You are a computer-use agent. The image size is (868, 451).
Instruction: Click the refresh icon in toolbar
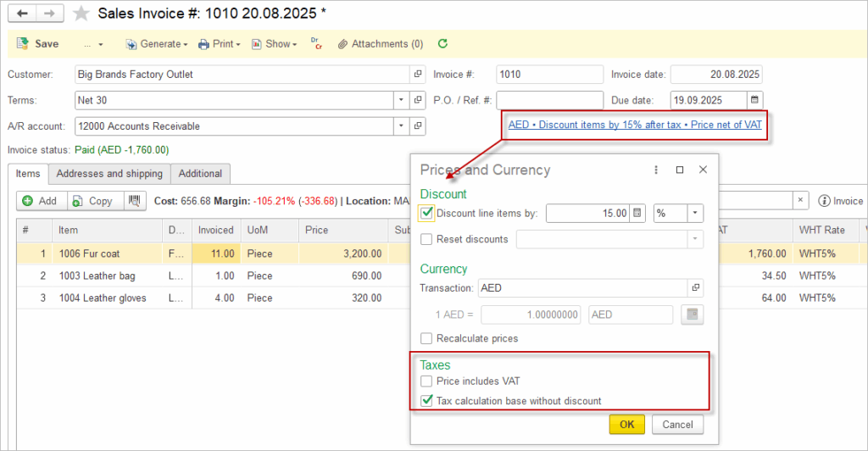coord(442,44)
